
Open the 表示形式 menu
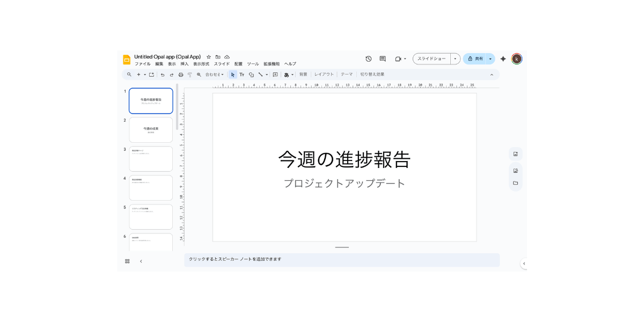pyautogui.click(x=201, y=64)
